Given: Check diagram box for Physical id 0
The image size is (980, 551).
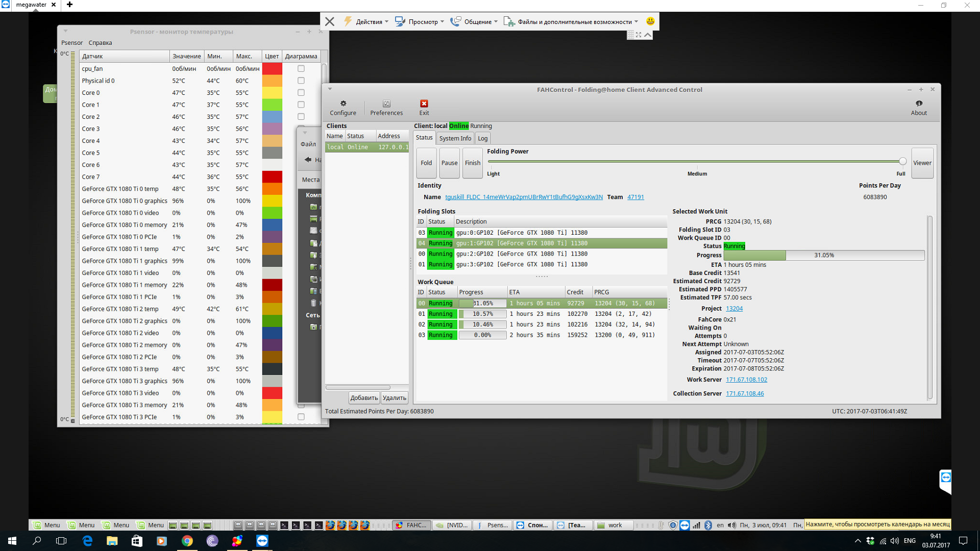Looking at the screenshot, I should [301, 81].
